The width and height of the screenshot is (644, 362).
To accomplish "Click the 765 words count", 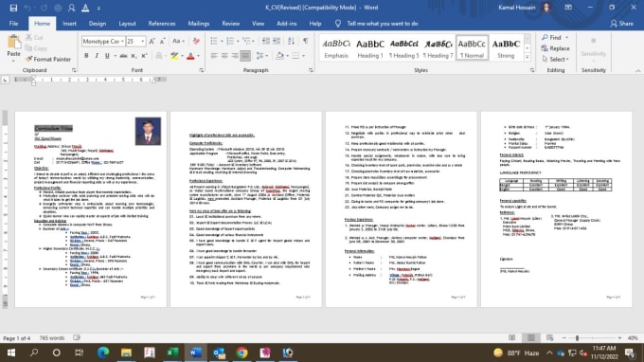I will point(52,338).
